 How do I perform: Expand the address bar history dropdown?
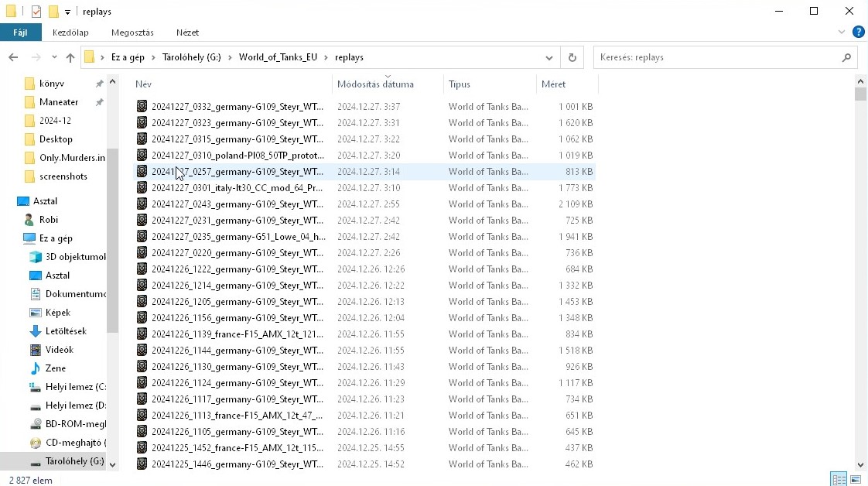click(x=549, y=57)
